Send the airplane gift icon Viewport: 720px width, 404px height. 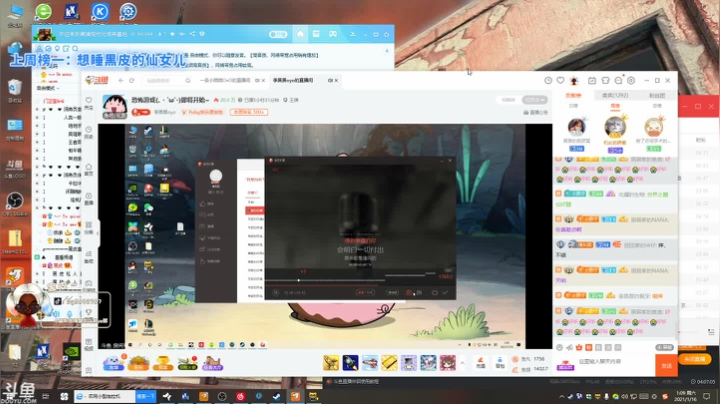370,363
